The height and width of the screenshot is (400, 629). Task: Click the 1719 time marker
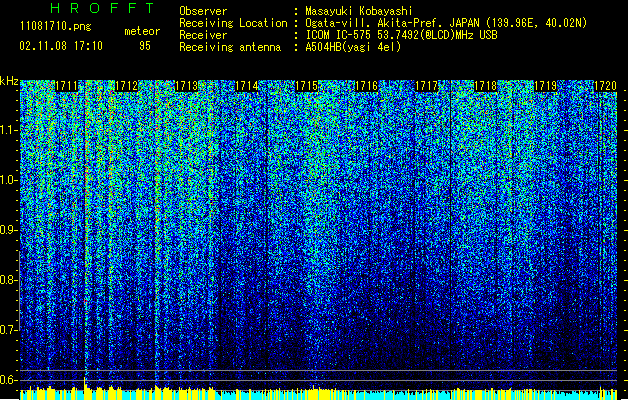(x=546, y=86)
